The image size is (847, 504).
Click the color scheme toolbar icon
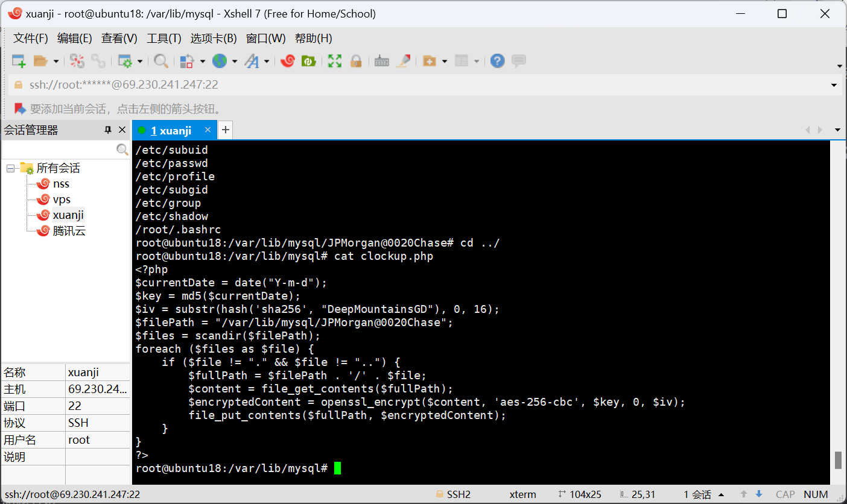tap(187, 61)
